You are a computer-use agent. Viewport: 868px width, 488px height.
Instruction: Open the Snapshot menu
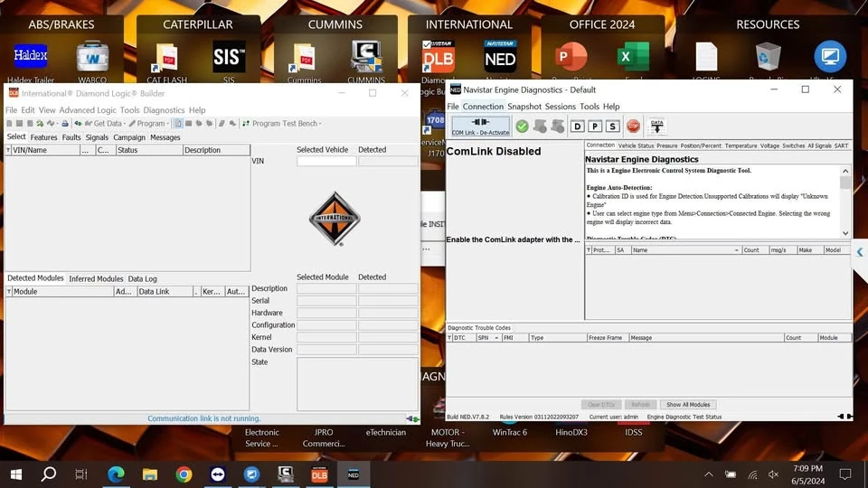pos(524,107)
